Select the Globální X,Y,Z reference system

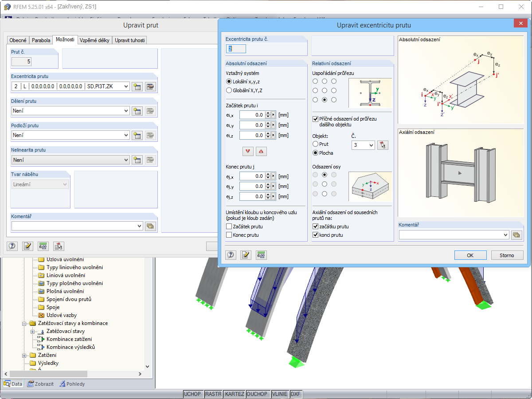[229, 90]
